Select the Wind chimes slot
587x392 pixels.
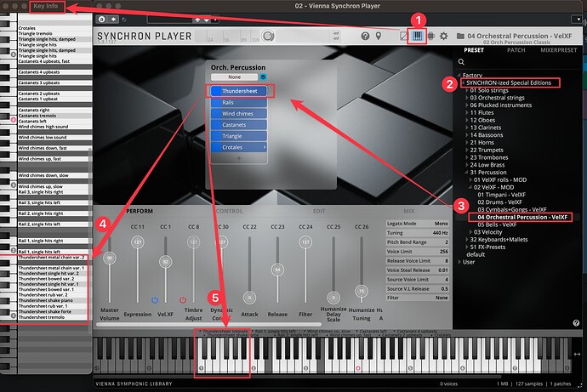[x=239, y=113]
